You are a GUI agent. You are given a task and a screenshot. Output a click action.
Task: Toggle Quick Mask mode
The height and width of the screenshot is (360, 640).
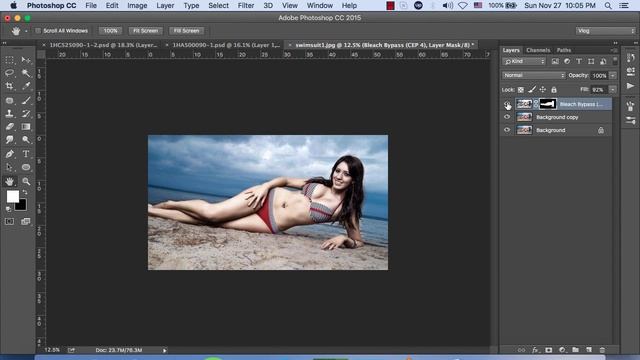point(9,221)
